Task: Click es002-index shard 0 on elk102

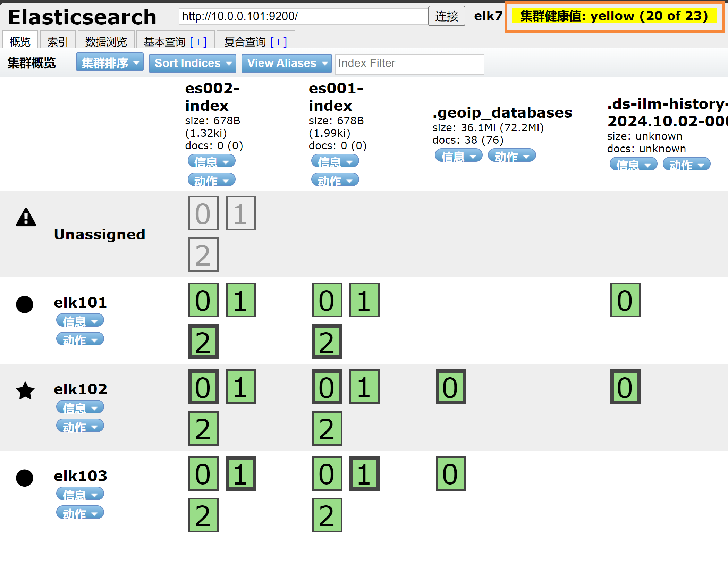Action: (x=203, y=387)
